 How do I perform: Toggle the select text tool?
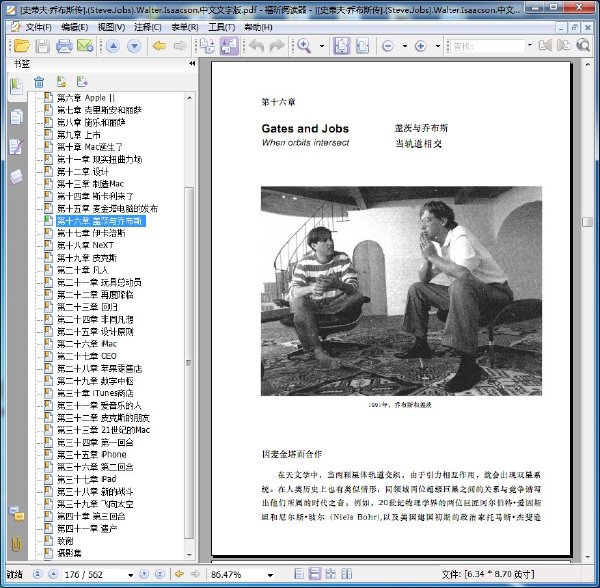click(x=208, y=46)
